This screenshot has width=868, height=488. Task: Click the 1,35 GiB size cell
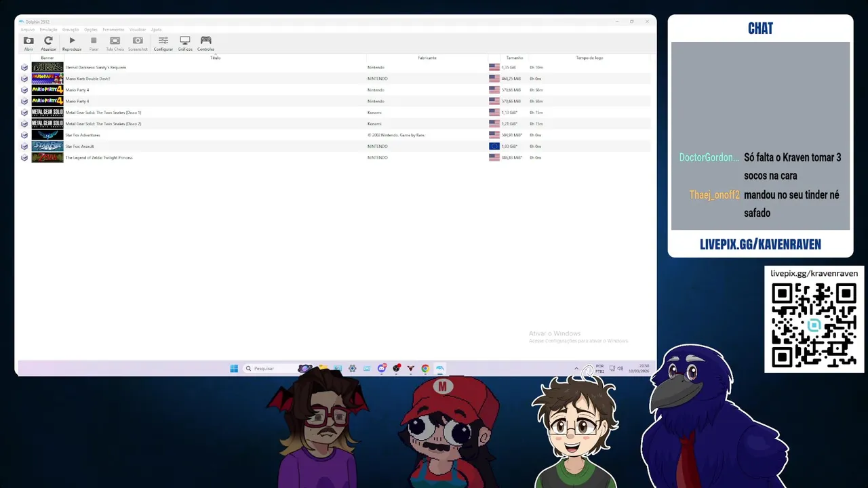(509, 68)
